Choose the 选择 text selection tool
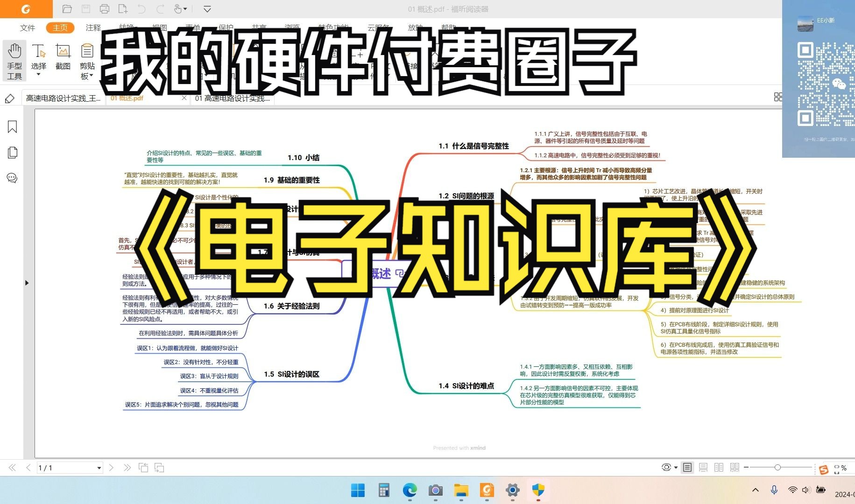The image size is (855, 504). 38,57
